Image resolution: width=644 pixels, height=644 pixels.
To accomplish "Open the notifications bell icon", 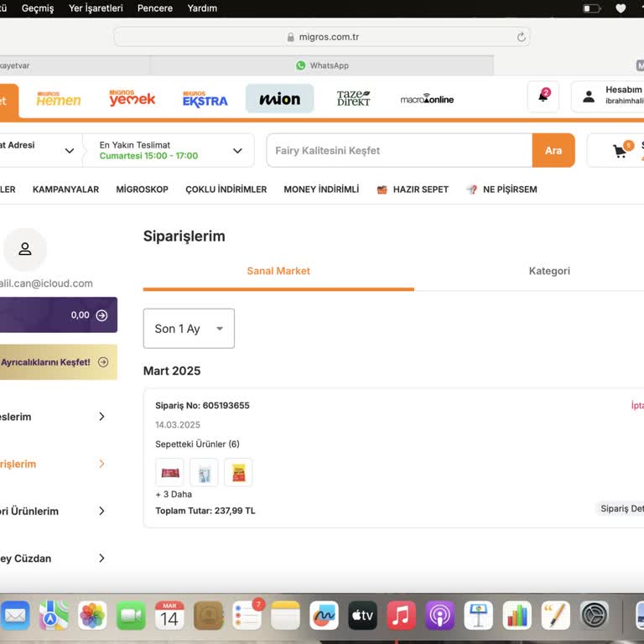I will click(x=543, y=96).
